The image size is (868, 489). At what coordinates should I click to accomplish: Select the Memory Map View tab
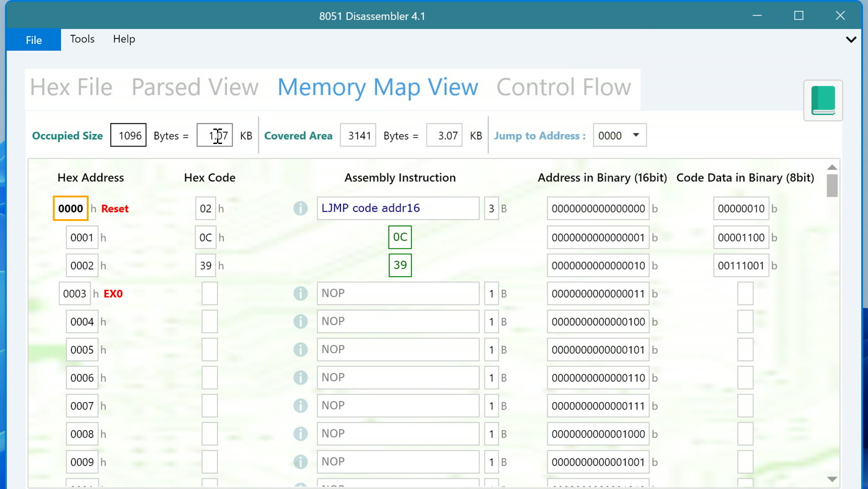tap(378, 87)
